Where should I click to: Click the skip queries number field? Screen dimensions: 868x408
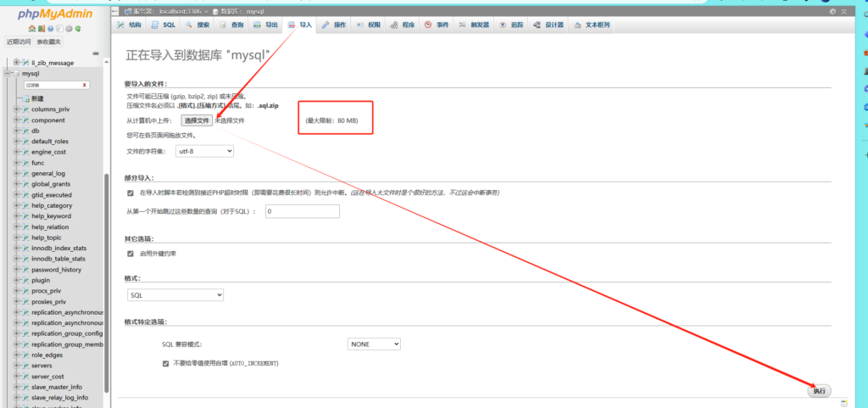pyautogui.click(x=303, y=211)
